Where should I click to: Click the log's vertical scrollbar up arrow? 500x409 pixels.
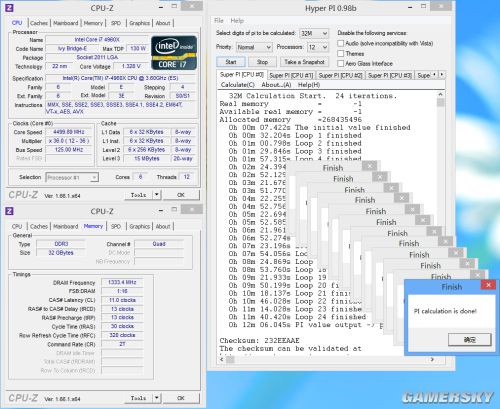coord(440,95)
